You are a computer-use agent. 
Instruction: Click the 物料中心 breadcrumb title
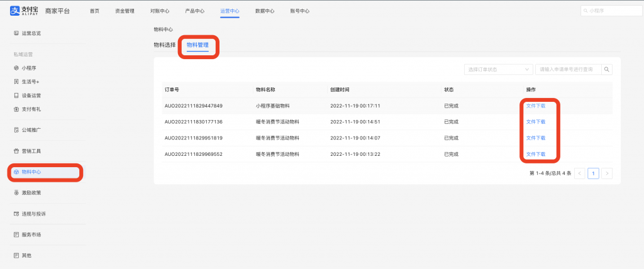(x=163, y=30)
